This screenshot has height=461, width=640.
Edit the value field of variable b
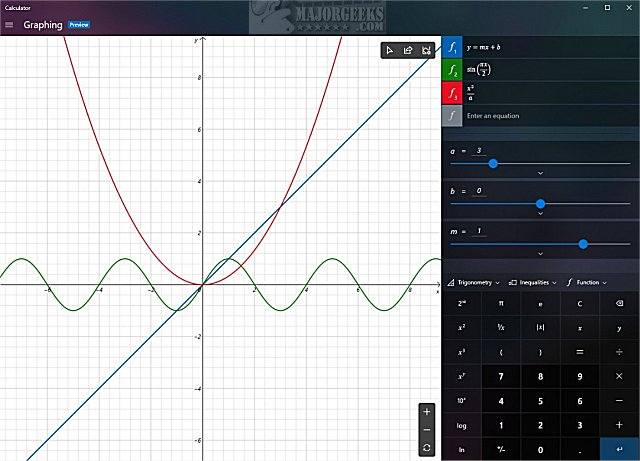tap(479, 191)
